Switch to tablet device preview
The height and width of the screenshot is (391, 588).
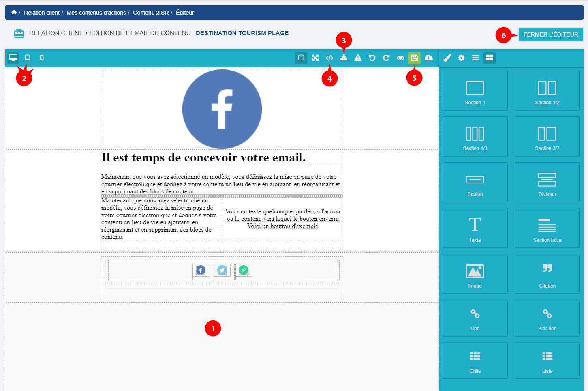(28, 58)
